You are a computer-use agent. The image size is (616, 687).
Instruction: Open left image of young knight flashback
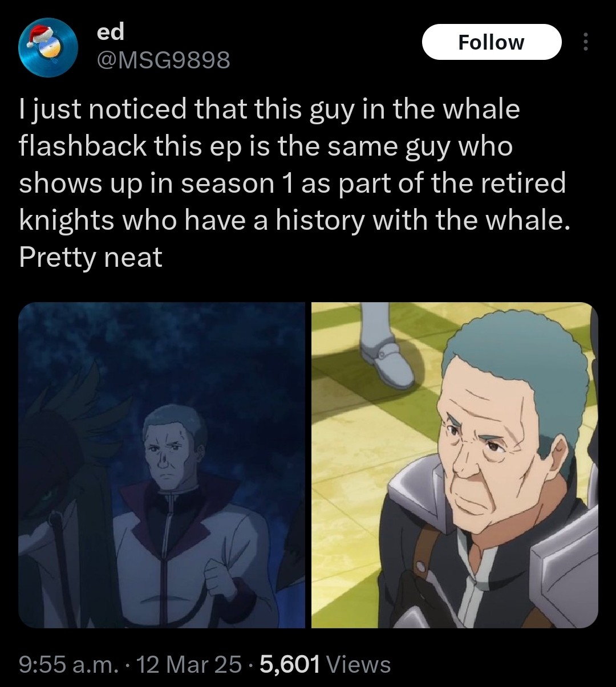point(162,465)
